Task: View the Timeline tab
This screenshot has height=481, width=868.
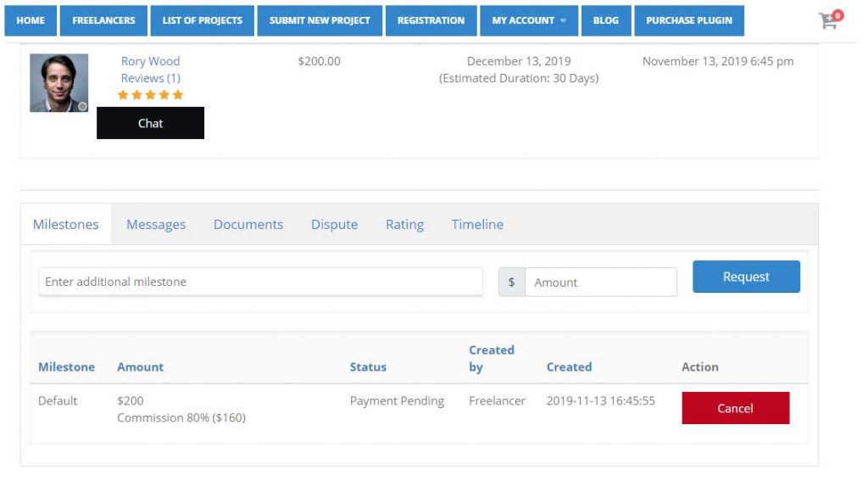Action: coord(477,225)
